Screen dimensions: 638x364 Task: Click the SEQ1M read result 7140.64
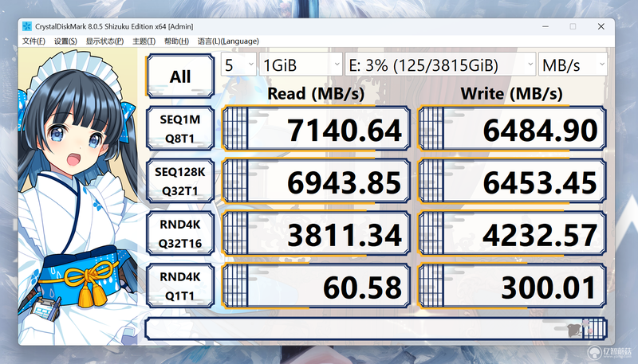(x=316, y=129)
